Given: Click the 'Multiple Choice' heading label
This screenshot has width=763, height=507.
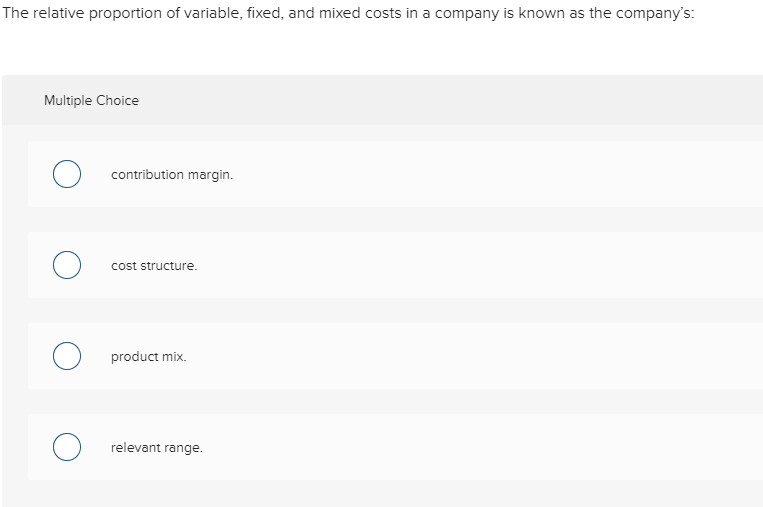Looking at the screenshot, I should [x=91, y=100].
